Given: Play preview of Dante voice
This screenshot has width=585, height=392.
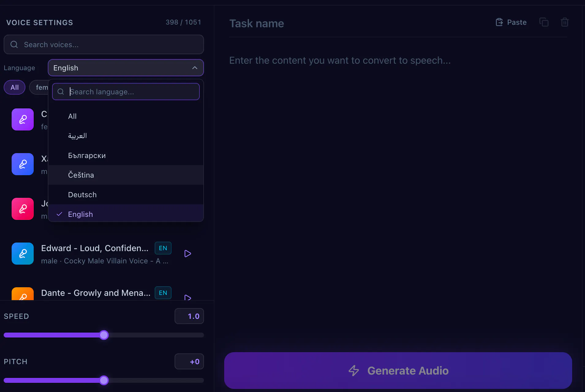Looking at the screenshot, I should pos(188,297).
